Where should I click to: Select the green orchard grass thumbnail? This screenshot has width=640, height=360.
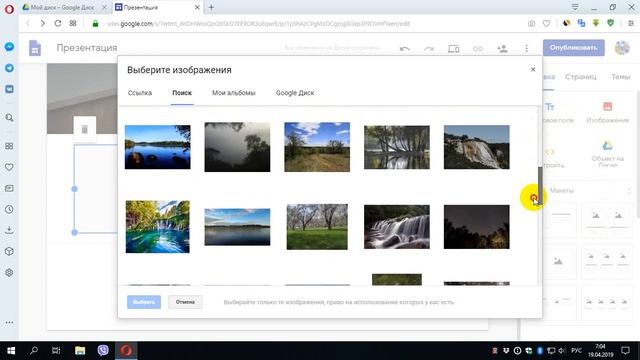pos(317,227)
